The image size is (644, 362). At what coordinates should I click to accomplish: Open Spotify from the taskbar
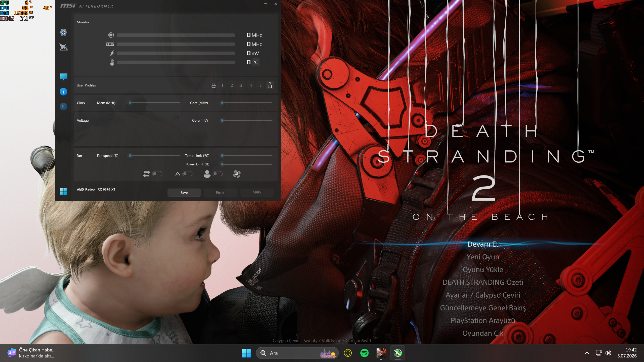365,353
